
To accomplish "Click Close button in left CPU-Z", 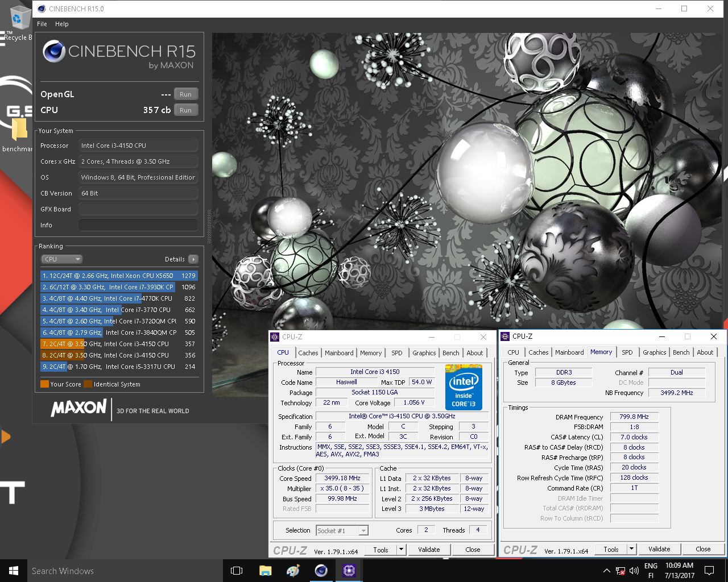I will [x=473, y=550].
